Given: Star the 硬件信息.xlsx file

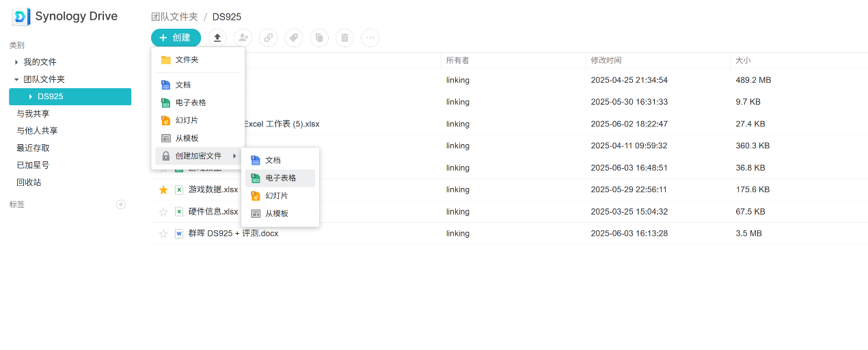Looking at the screenshot, I should click(163, 212).
